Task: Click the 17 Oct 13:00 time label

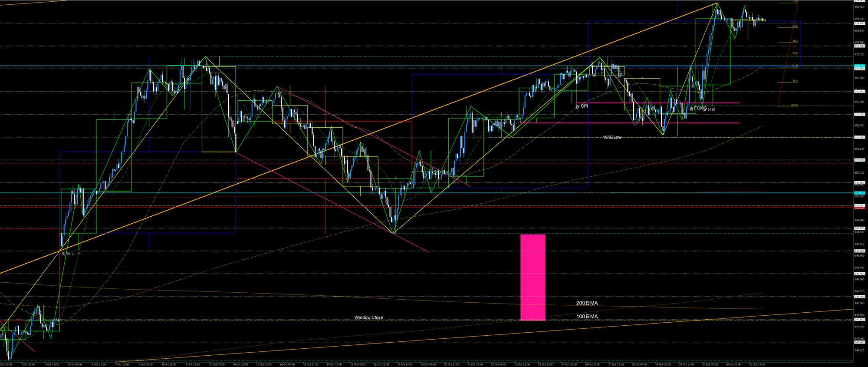Action: [404, 364]
